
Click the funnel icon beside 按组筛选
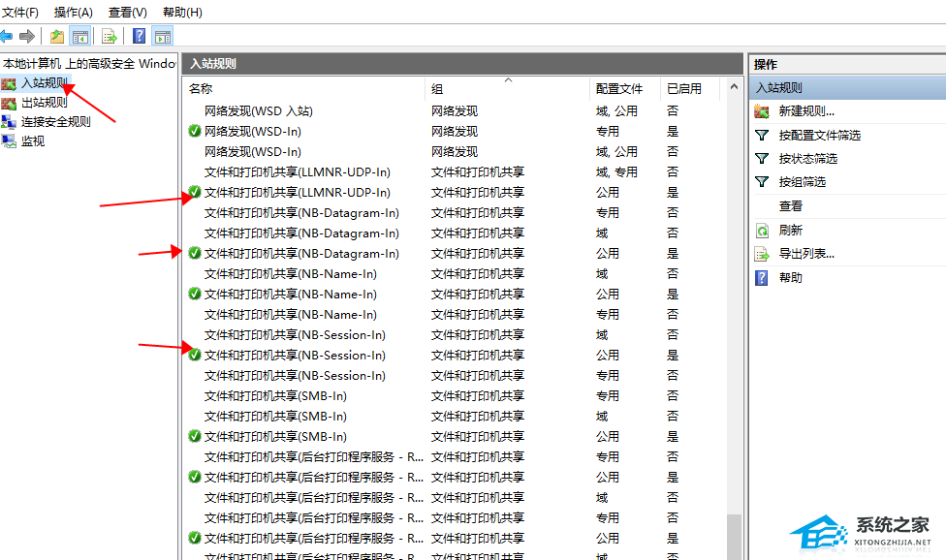tap(762, 182)
